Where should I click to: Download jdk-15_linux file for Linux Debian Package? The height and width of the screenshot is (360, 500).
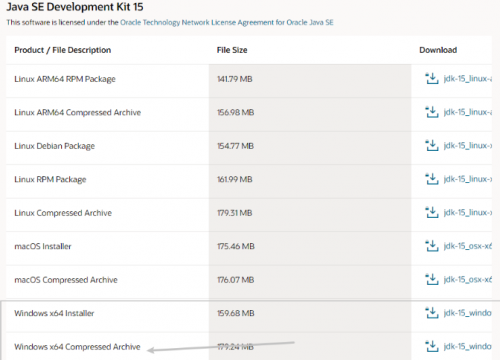point(468,145)
